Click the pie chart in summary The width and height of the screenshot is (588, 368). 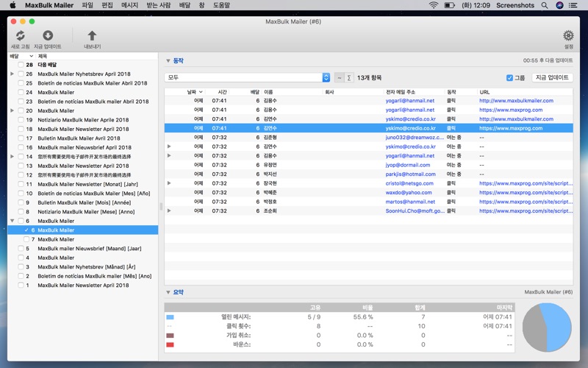[x=547, y=327]
